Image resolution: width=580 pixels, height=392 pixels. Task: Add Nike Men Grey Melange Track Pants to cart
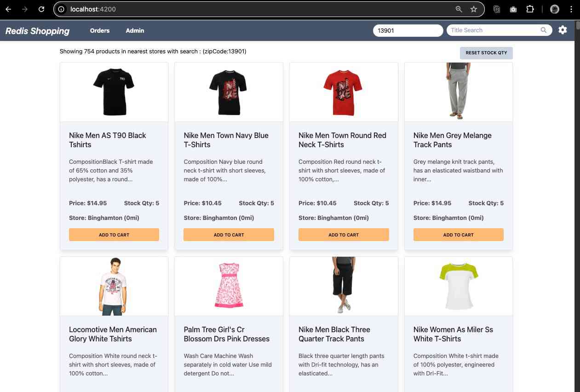(x=458, y=235)
